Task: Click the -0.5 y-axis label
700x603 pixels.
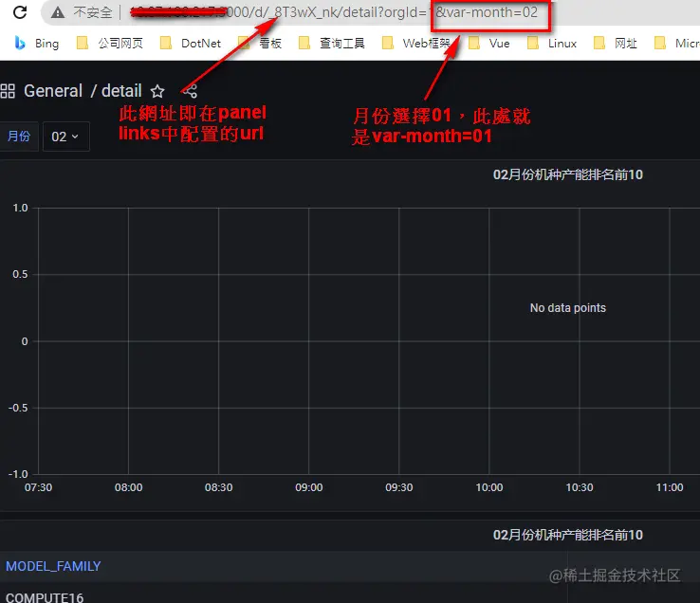Action: point(18,408)
